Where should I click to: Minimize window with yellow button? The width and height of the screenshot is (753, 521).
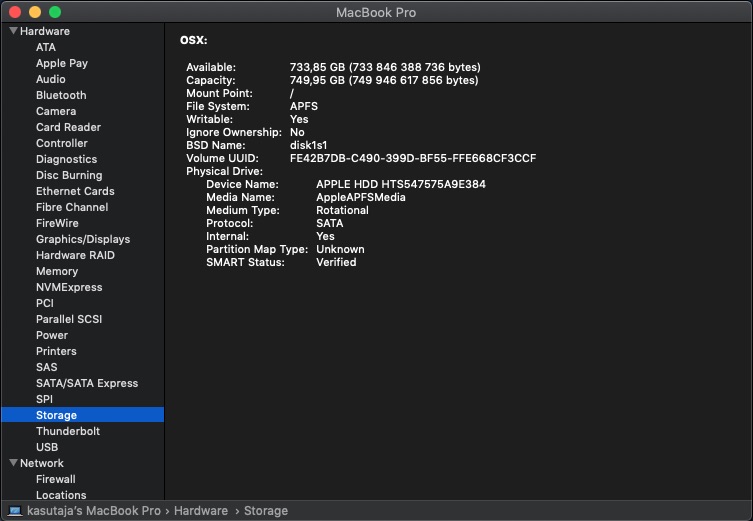click(35, 12)
